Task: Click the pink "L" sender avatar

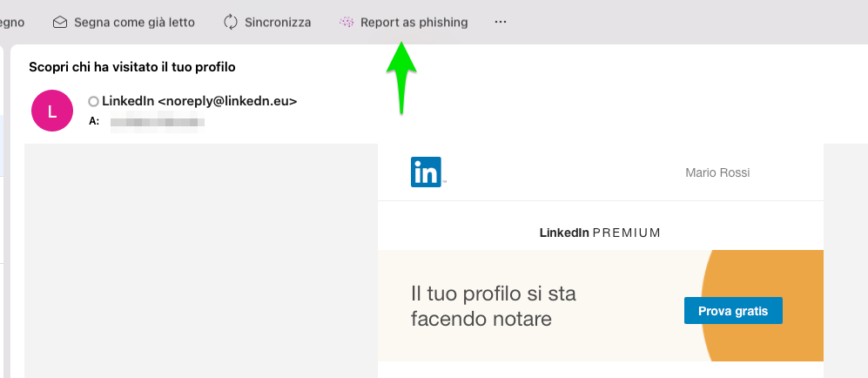Action: [x=52, y=111]
